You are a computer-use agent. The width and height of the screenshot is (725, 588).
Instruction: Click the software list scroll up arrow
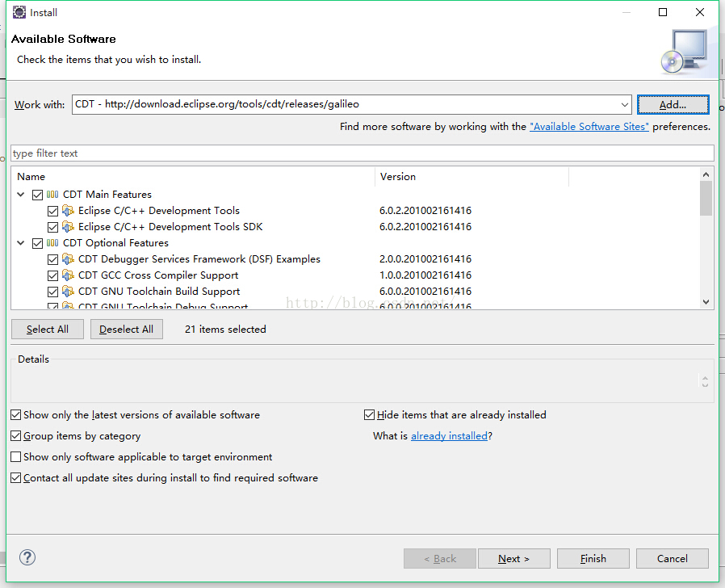click(706, 175)
